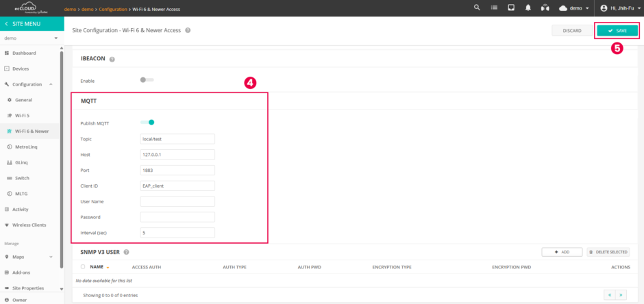644x304 pixels.
Task: Check the select-all checkbox in SNMP table
Action: (x=83, y=267)
